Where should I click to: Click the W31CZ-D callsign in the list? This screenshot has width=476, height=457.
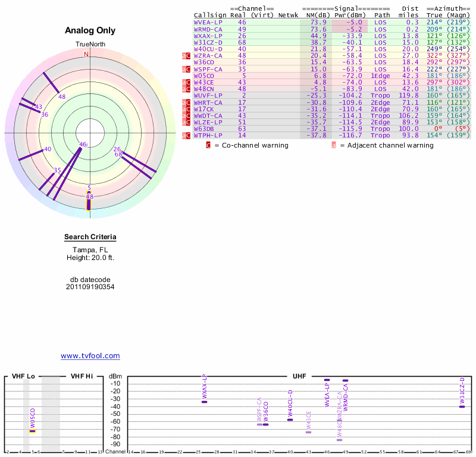[208, 42]
